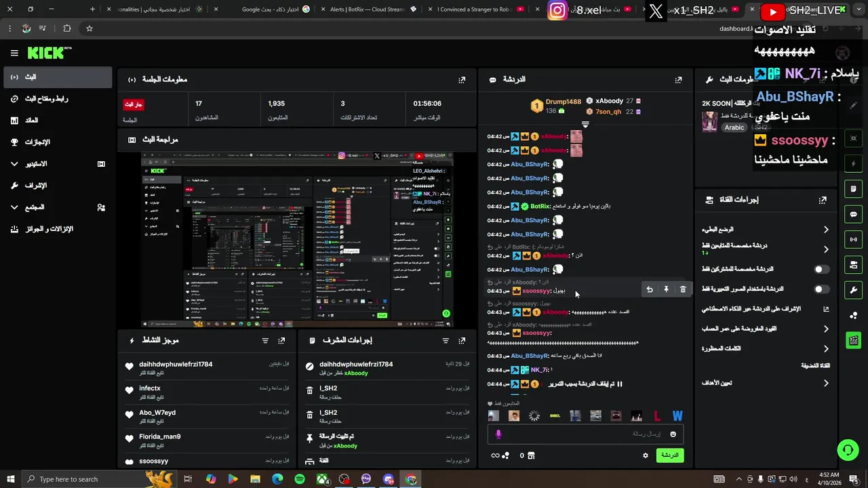Click the green clapperboard clips icon
Viewport: 868px width, 488px height.
[854, 340]
